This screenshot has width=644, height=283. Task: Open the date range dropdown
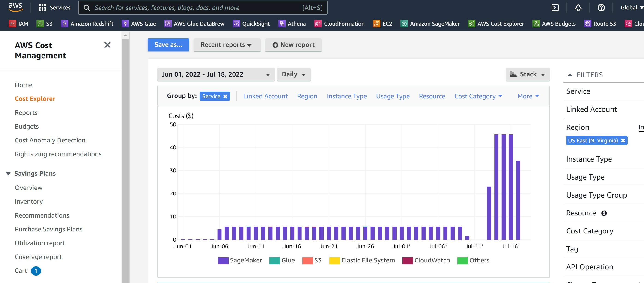(x=216, y=74)
